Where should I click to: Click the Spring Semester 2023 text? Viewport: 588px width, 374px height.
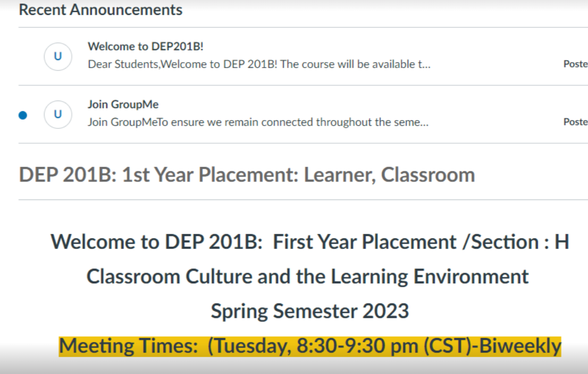click(310, 311)
